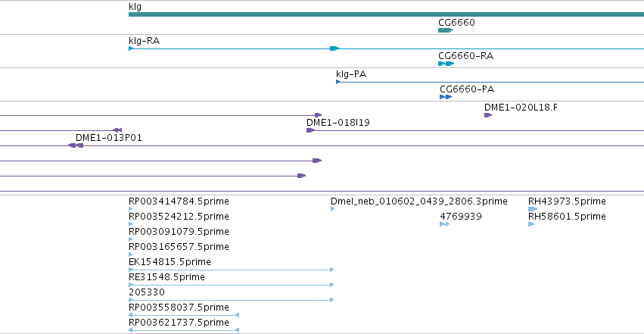Click the Dmel_neb_010602_0439_2806.3prime label
Viewport: 644px width, 334px height.
[419, 201]
